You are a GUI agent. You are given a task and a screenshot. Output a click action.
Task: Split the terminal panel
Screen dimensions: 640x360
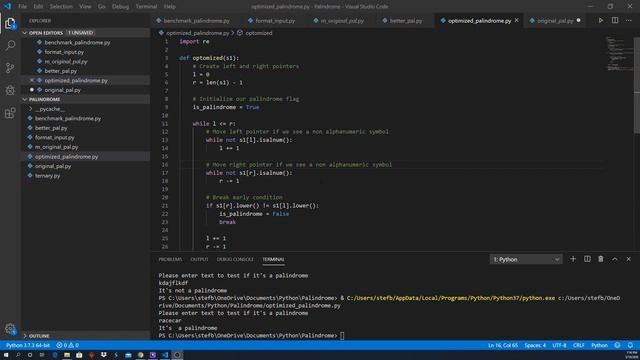587,259
